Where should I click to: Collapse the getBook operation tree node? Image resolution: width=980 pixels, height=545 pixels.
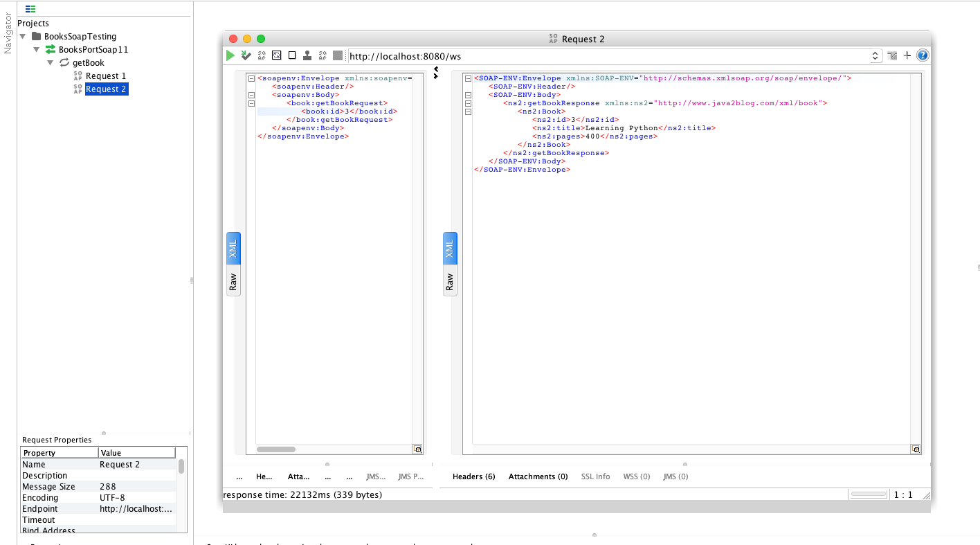pyautogui.click(x=51, y=63)
